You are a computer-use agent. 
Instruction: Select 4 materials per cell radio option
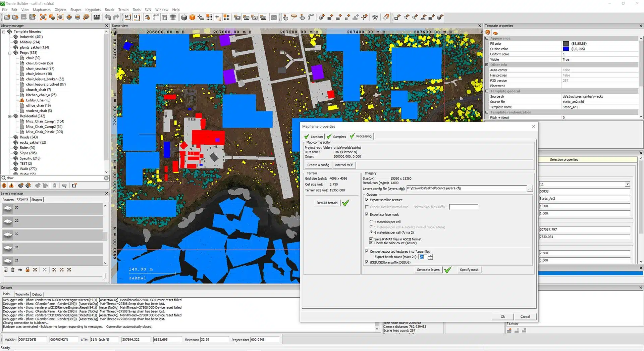click(371, 221)
